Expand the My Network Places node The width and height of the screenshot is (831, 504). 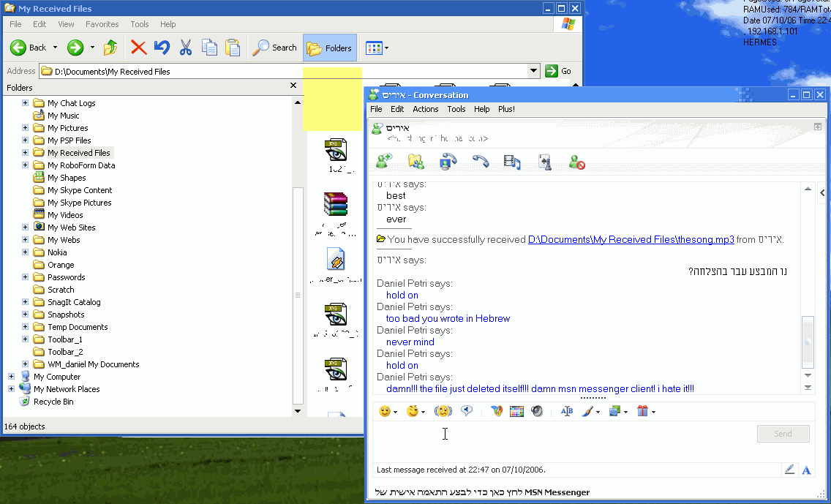(11, 389)
